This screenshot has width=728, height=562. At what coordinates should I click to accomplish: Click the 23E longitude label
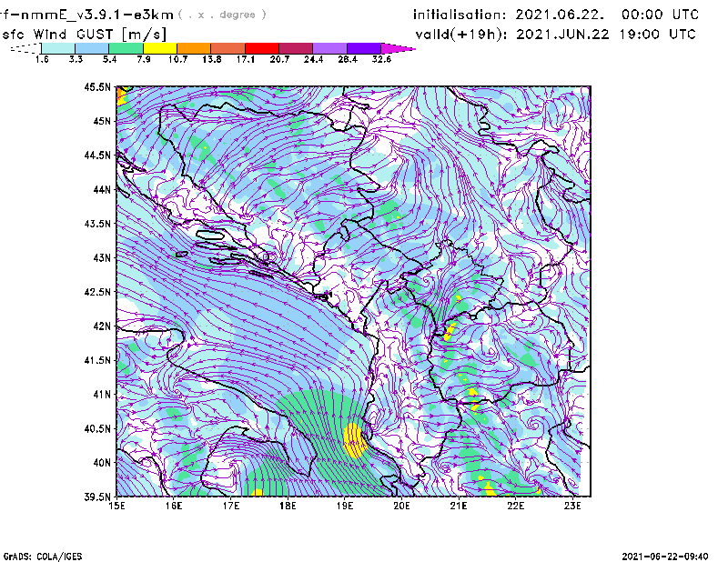click(x=572, y=506)
